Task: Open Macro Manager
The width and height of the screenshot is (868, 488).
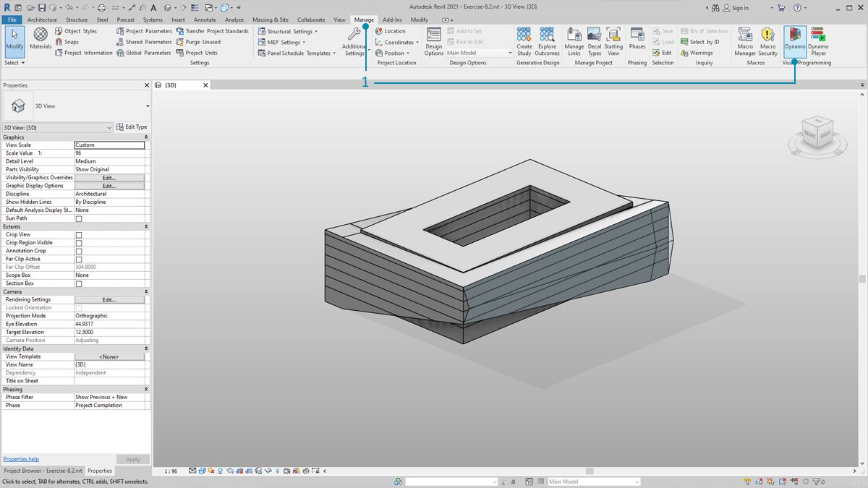Action: tap(745, 40)
